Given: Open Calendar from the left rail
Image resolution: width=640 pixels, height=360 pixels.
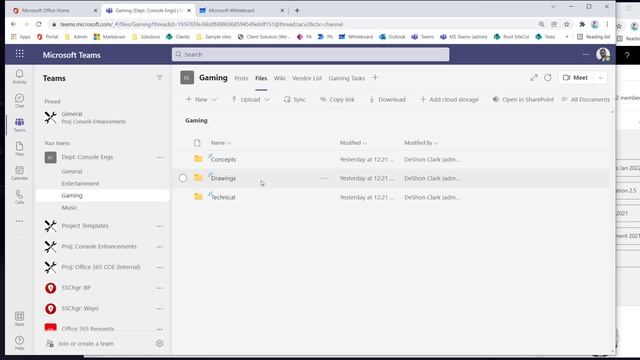Looking at the screenshot, I should pos(19,173).
